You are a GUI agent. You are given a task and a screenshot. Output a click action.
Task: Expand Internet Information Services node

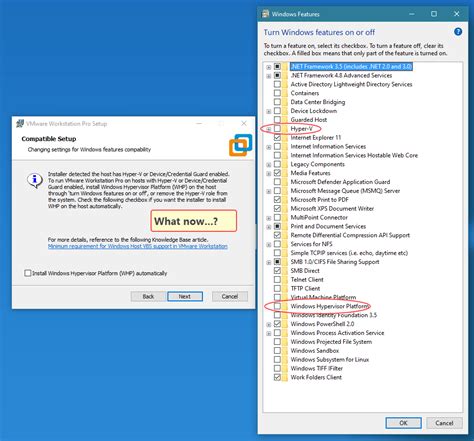click(x=269, y=147)
